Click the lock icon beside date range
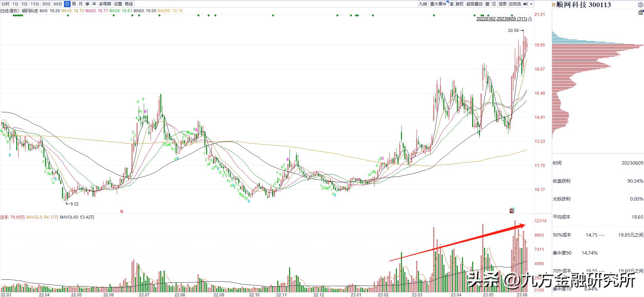The image size is (644, 297). point(530,19)
